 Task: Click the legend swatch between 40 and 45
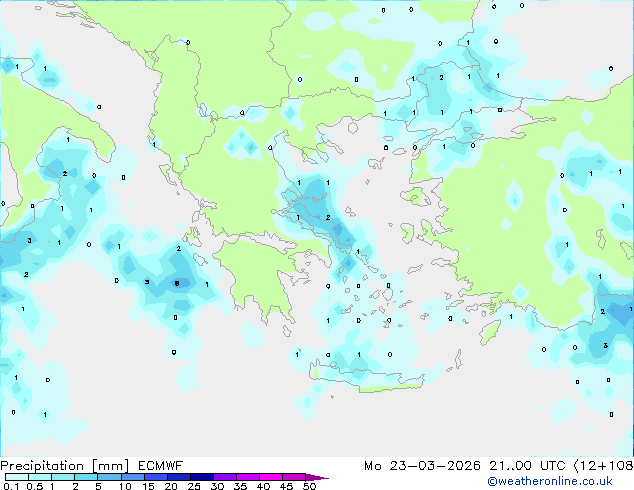pos(271,477)
